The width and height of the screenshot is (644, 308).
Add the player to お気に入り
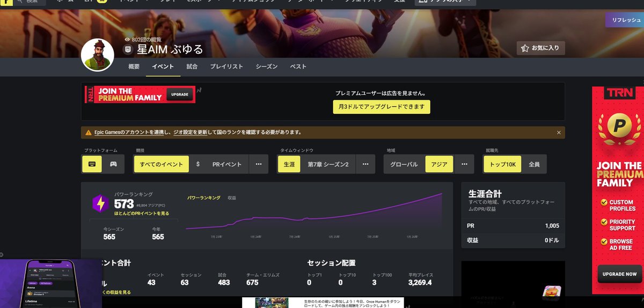pos(540,48)
